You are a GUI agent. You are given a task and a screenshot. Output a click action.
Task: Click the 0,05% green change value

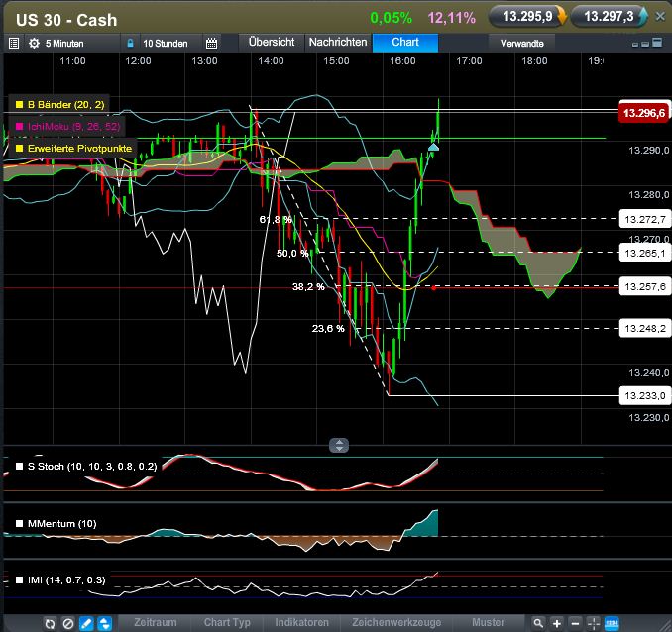(391, 18)
